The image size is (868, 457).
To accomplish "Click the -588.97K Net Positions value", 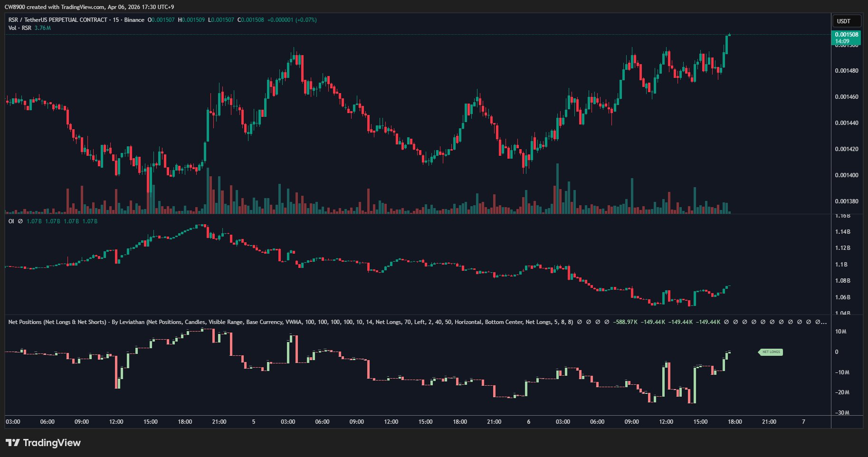I will click(625, 322).
